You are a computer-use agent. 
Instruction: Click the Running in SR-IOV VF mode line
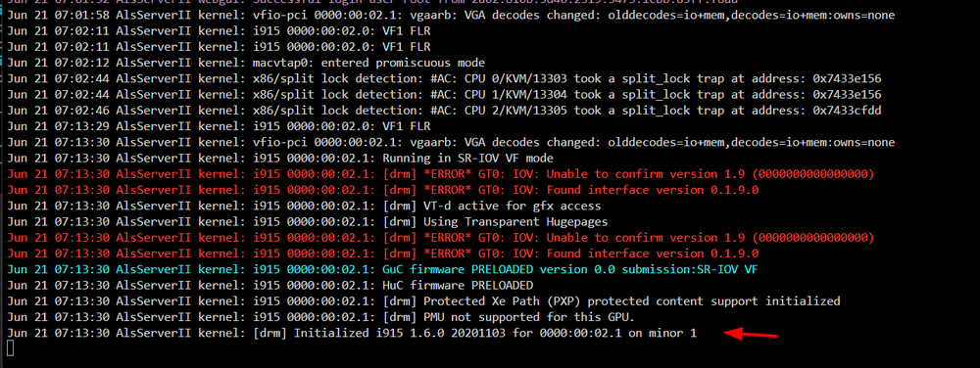click(x=280, y=159)
